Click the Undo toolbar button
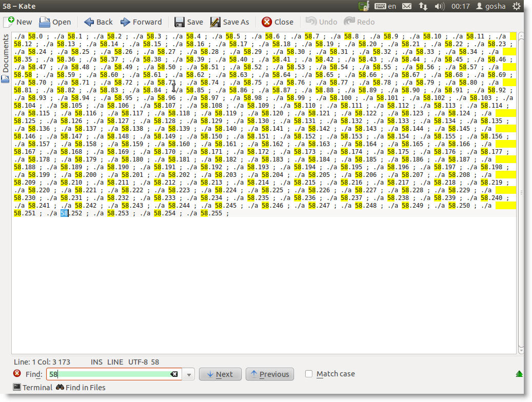The width and height of the screenshot is (532, 402). click(321, 22)
